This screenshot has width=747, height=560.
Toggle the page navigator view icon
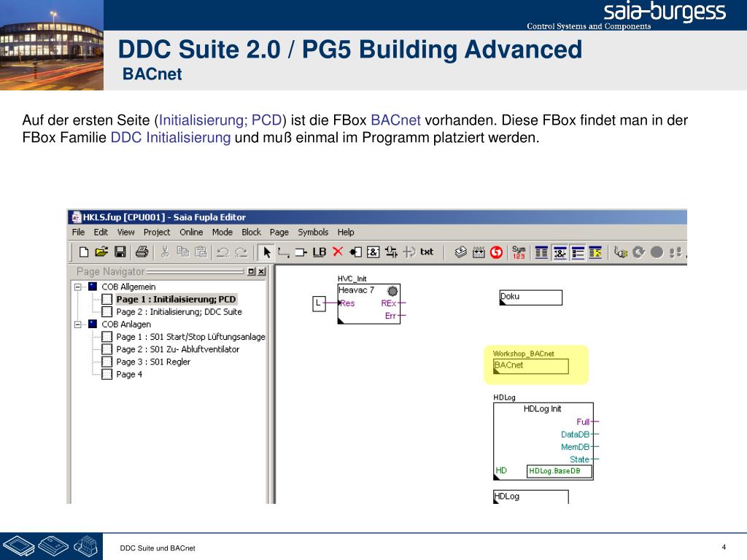tap(578, 252)
